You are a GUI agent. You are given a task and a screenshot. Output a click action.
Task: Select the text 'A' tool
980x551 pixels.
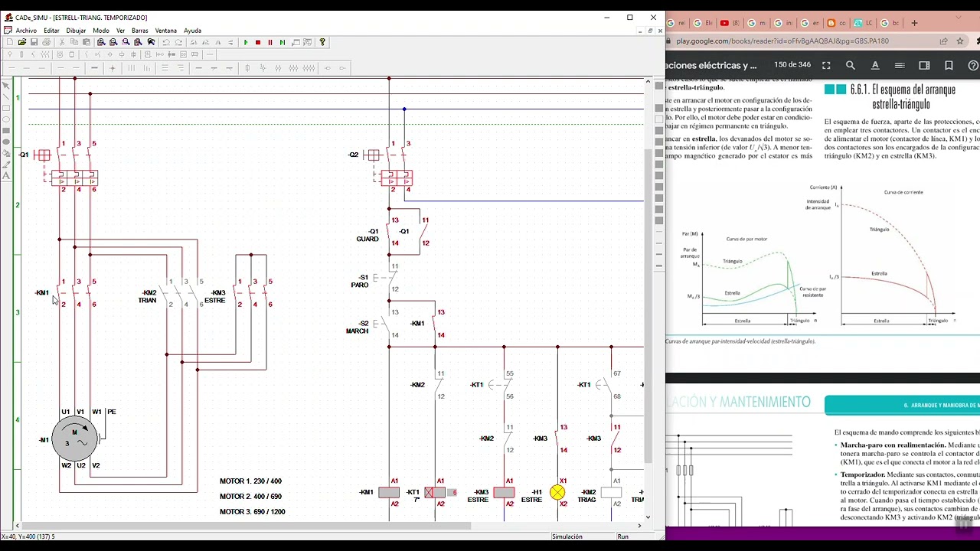pos(7,176)
